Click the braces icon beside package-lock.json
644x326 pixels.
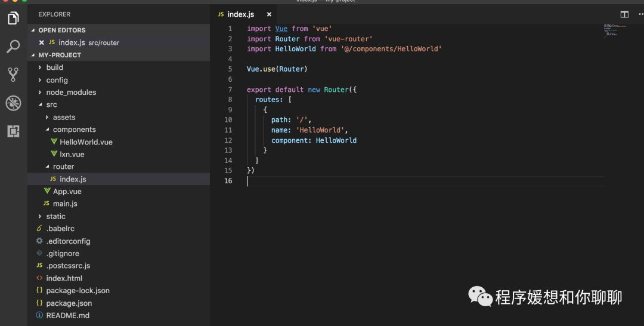[39, 290]
